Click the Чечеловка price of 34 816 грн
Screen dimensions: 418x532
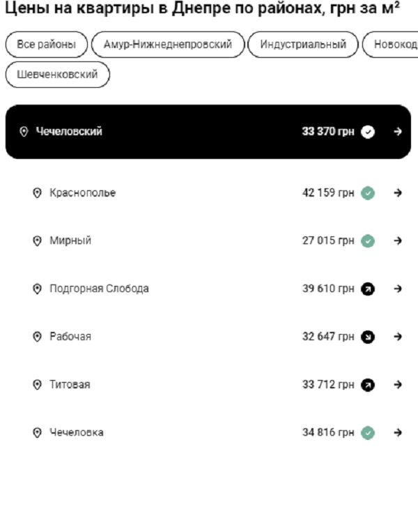(327, 433)
